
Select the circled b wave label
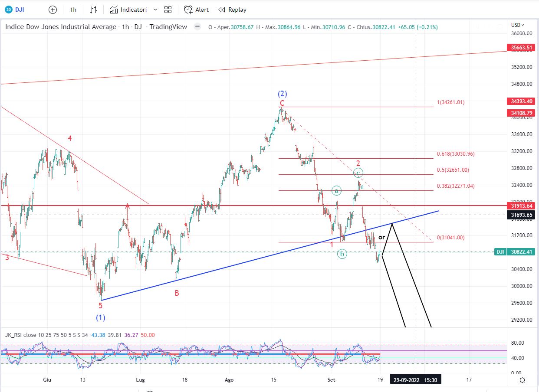342,254
